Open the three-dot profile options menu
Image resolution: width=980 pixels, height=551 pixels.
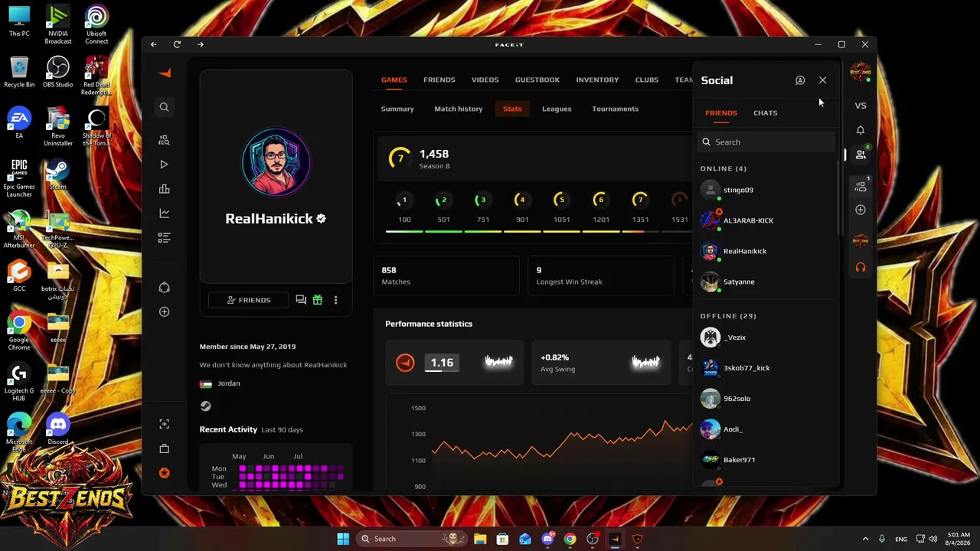tap(335, 300)
